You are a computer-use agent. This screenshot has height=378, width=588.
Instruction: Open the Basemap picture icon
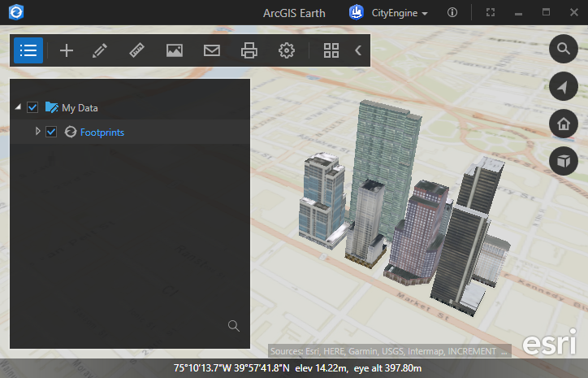pos(174,50)
